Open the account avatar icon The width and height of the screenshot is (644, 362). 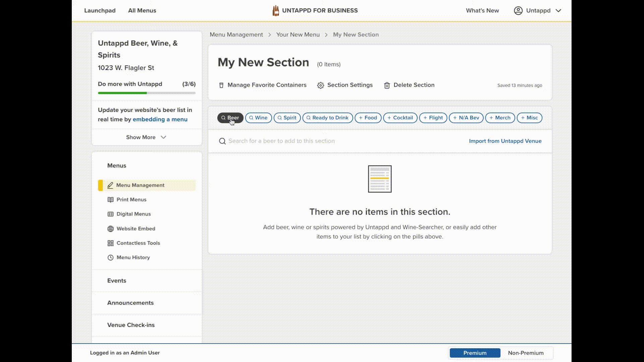click(518, 10)
